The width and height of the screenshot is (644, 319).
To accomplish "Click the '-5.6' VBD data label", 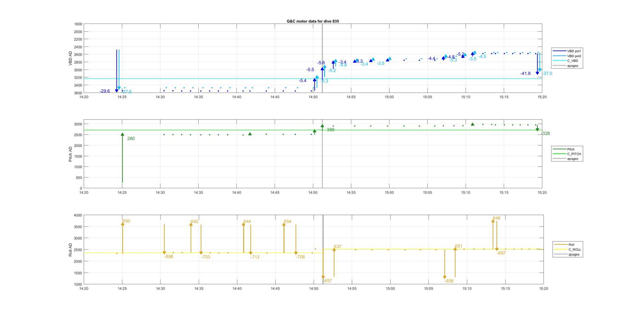I will click(x=321, y=63).
